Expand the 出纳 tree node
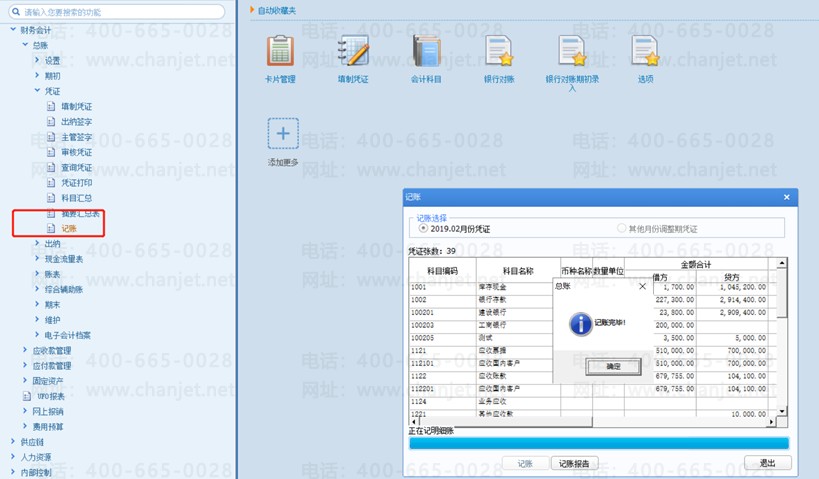The image size is (819, 479). [x=37, y=243]
